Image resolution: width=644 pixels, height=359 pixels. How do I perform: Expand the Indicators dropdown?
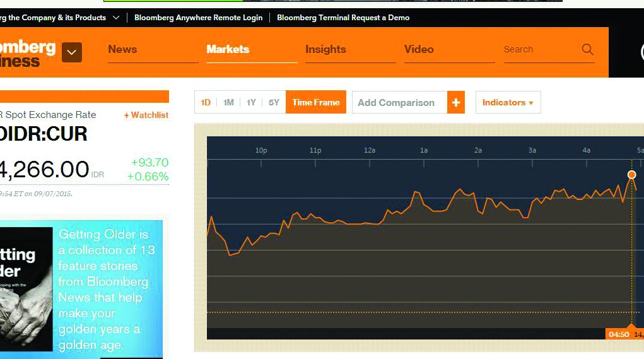tap(508, 102)
